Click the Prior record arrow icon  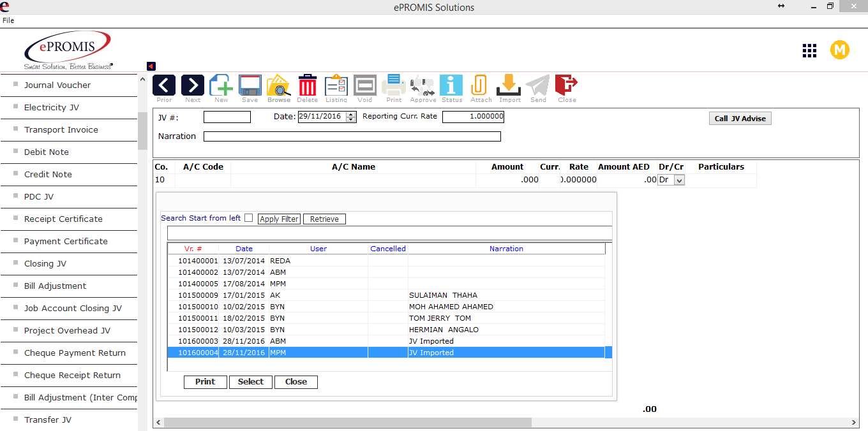[164, 85]
